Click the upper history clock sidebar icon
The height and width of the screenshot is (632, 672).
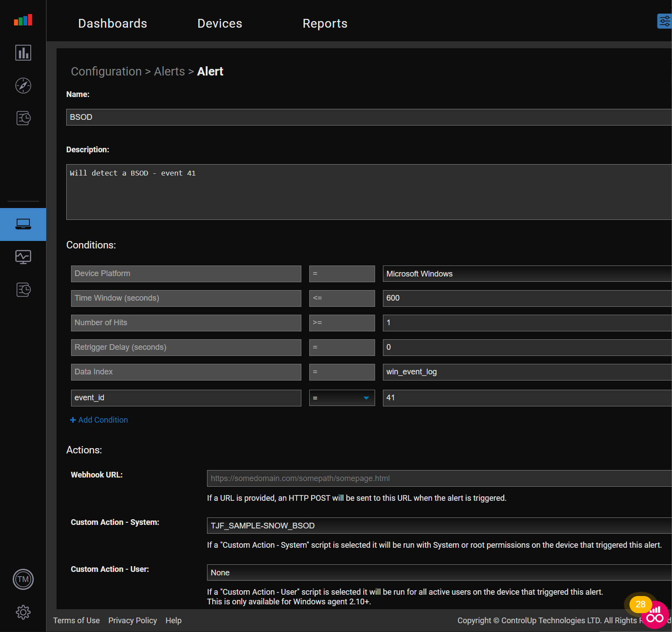(x=23, y=118)
